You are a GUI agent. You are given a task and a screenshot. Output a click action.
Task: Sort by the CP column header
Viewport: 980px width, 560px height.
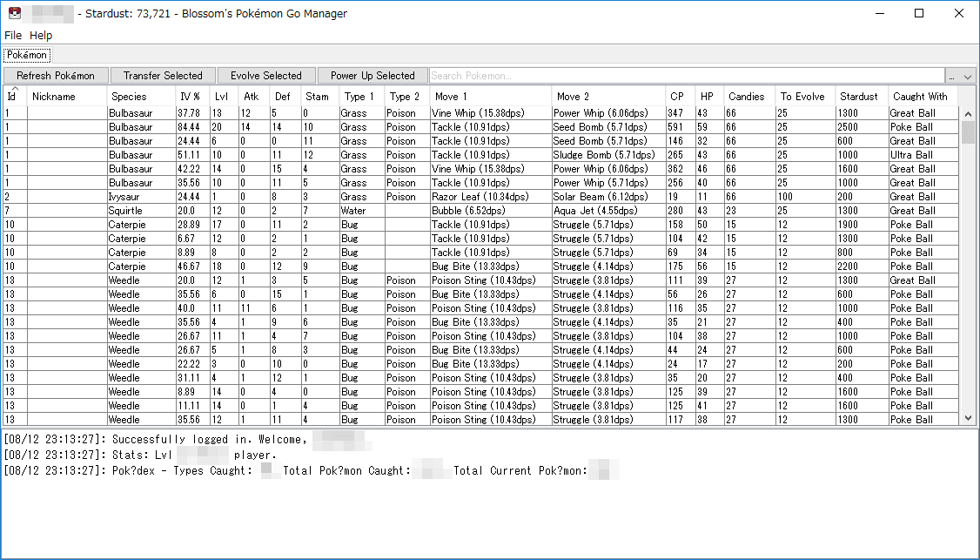[x=677, y=97]
